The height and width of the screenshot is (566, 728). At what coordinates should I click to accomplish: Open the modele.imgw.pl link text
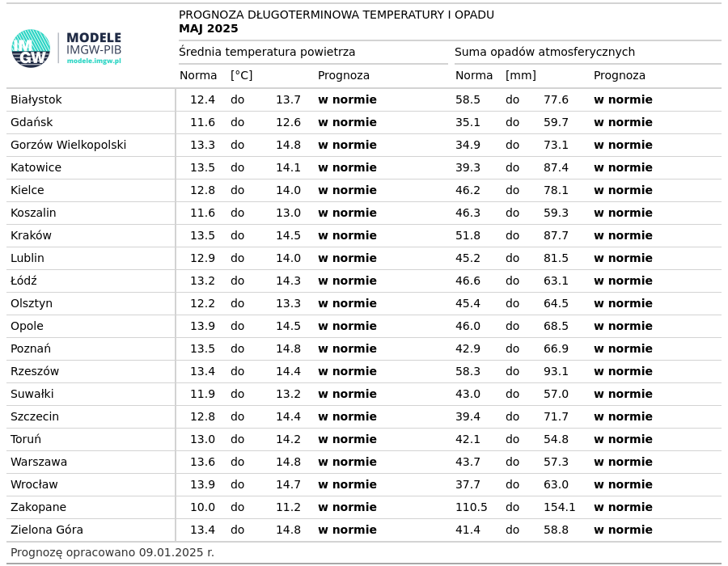coord(94,61)
